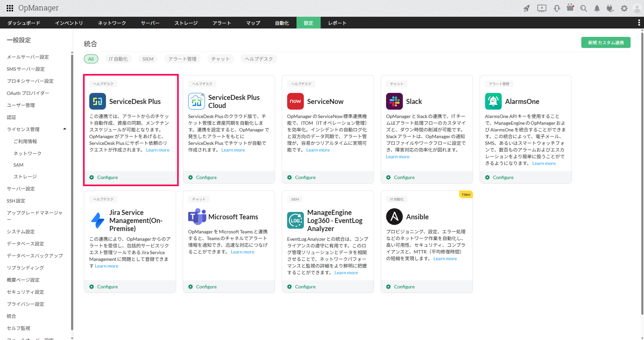Filter integrations by SIEM
This screenshot has height=340, width=644.
point(148,59)
